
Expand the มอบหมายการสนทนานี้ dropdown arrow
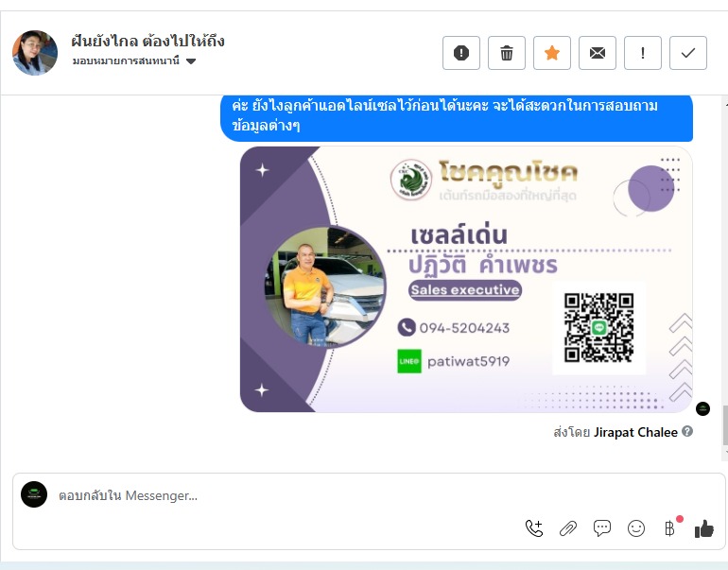[191, 60]
